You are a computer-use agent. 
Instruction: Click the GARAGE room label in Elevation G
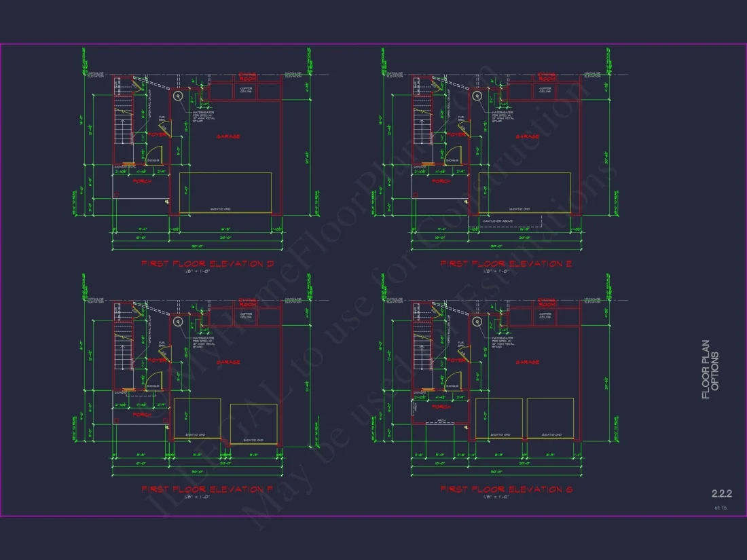point(528,362)
